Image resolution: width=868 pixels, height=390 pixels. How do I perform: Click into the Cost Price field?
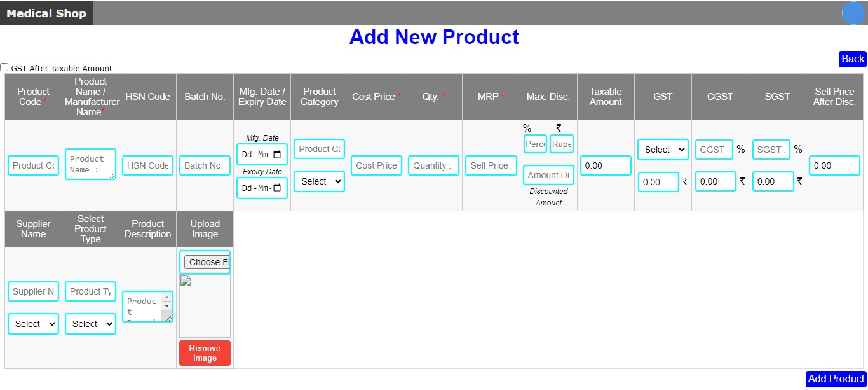coord(376,165)
